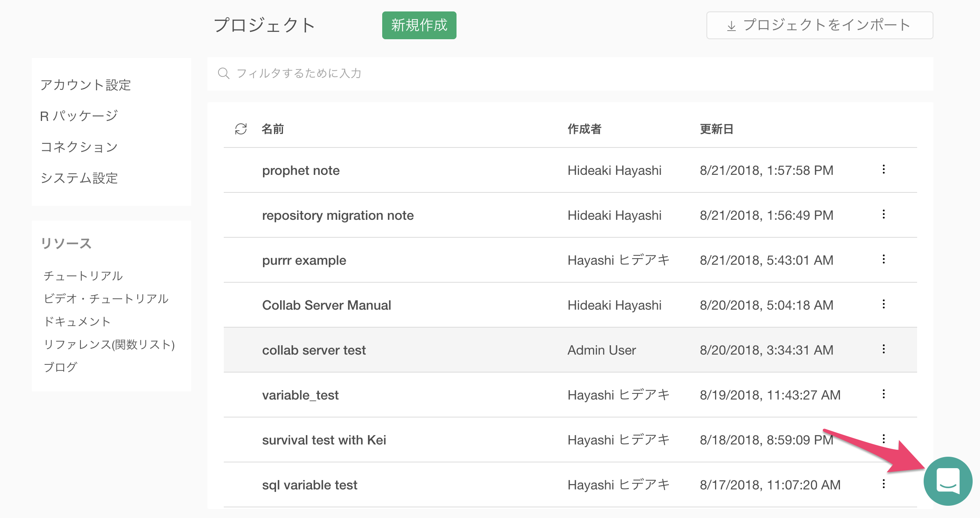Image resolution: width=980 pixels, height=518 pixels.
Task: Open the チュートリアル resource link
Action: pos(83,276)
